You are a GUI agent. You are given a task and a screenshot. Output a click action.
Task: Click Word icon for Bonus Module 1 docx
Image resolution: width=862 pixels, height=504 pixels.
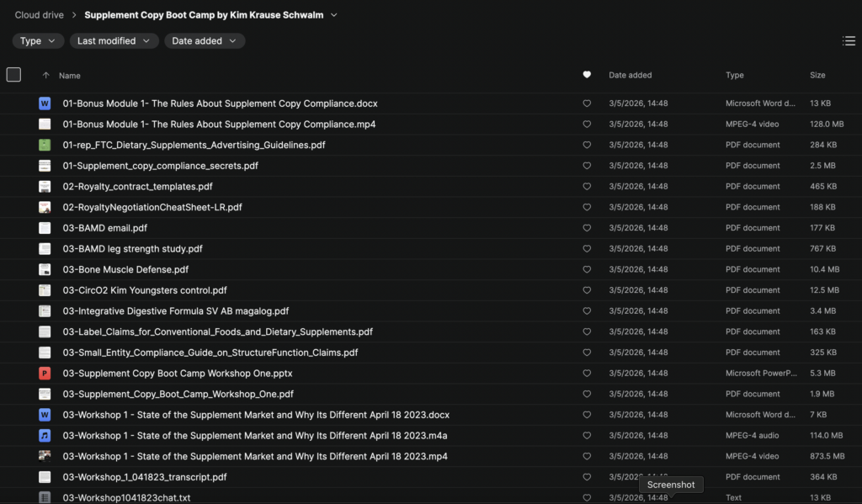(45, 103)
